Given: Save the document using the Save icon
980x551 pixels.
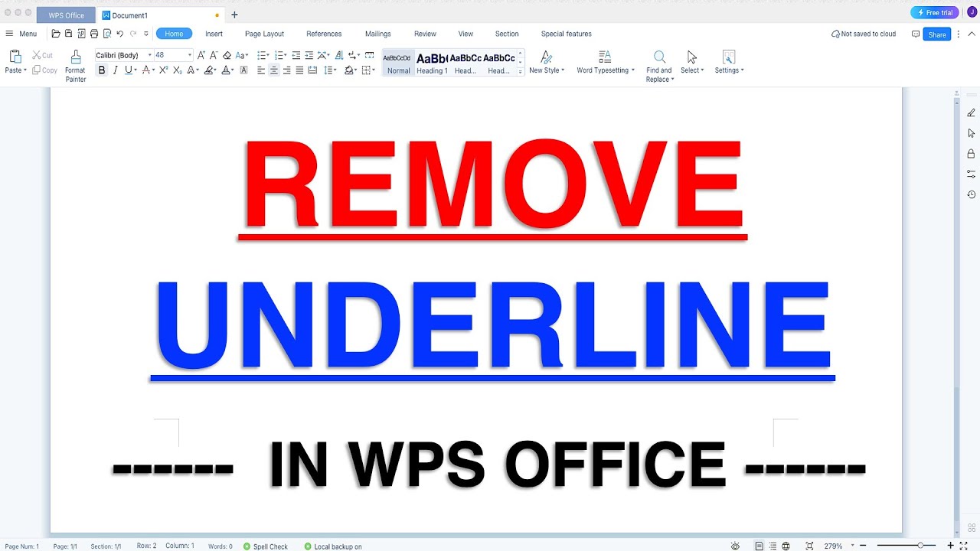Looking at the screenshot, I should tap(68, 34).
